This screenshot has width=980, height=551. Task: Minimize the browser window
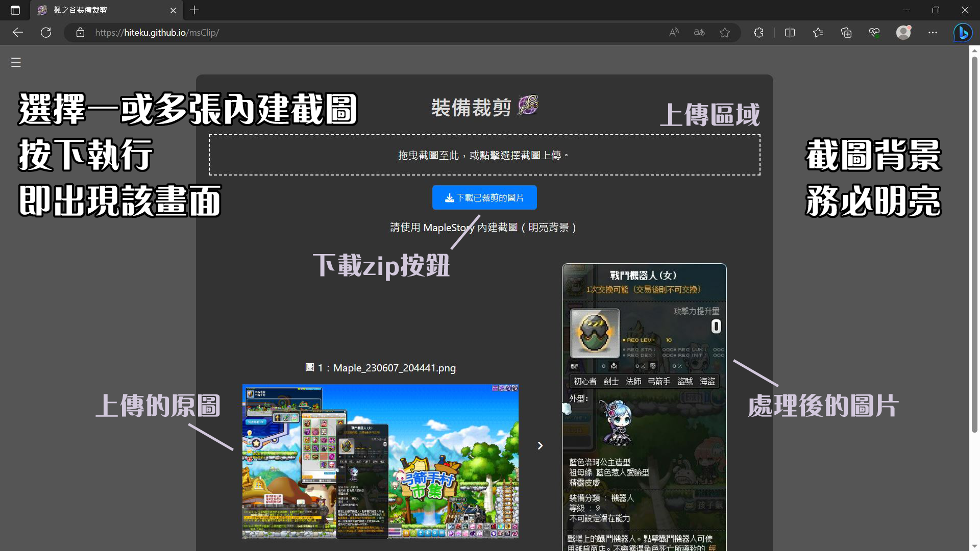906,10
